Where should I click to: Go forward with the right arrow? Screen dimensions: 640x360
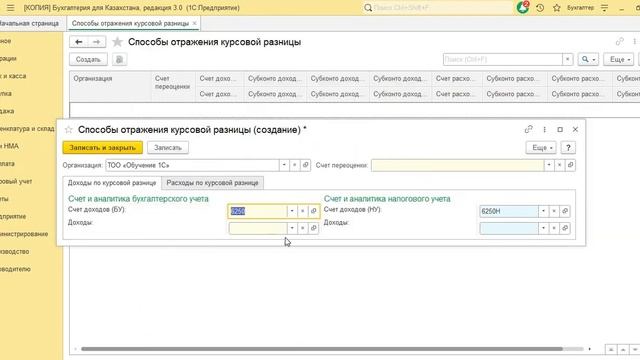click(96, 42)
